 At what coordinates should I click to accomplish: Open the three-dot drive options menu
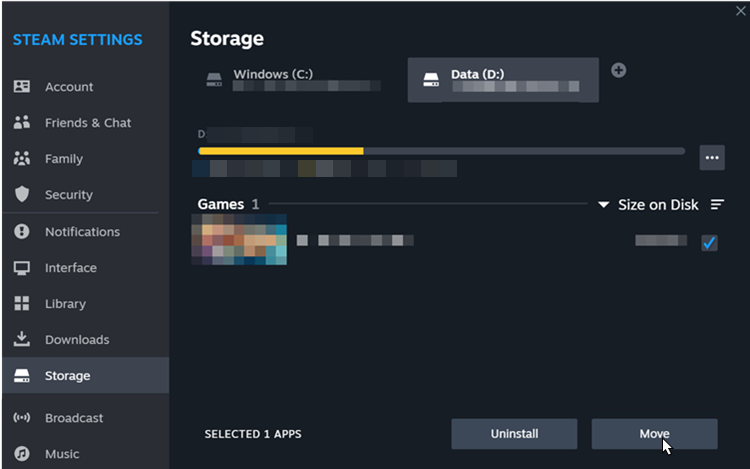coord(712,158)
